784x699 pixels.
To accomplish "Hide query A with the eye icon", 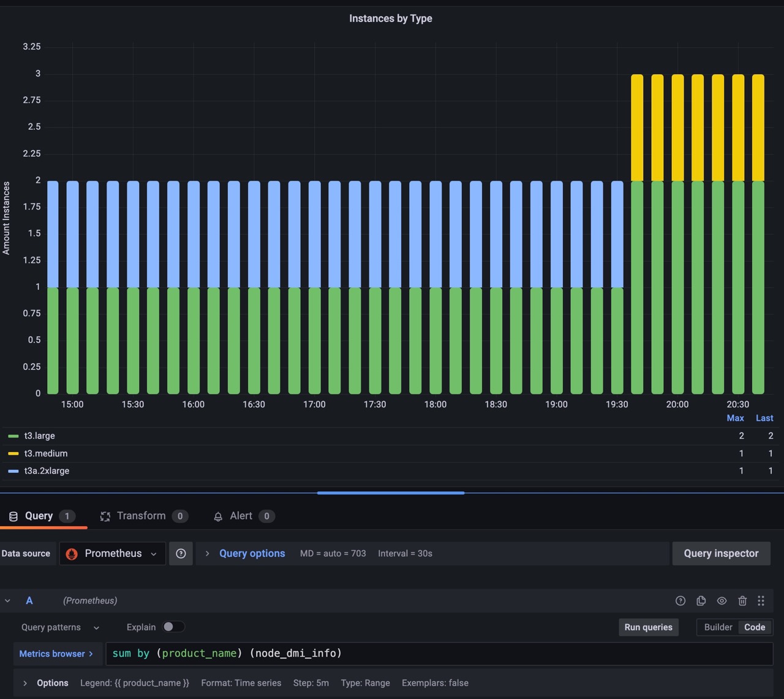I will 722,601.
